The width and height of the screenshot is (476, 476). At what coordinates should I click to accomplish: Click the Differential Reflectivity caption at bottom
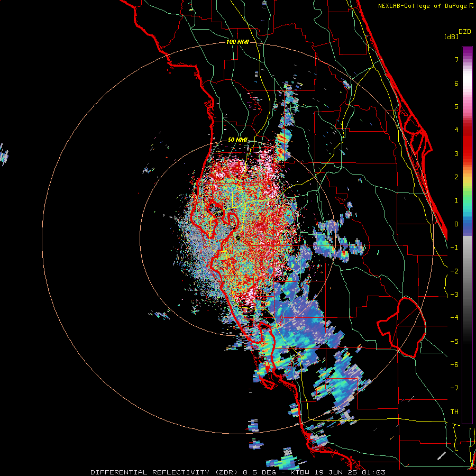tap(238, 472)
